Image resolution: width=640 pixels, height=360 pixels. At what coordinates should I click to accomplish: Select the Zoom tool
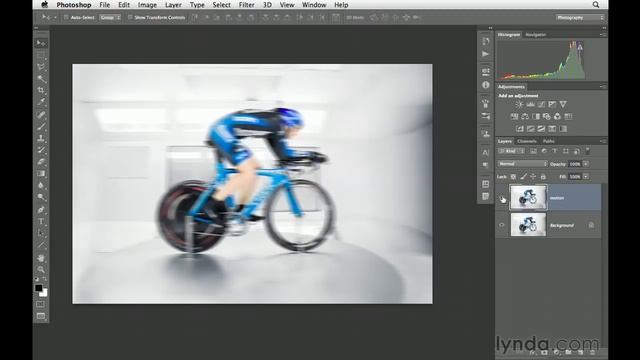[x=41, y=270]
